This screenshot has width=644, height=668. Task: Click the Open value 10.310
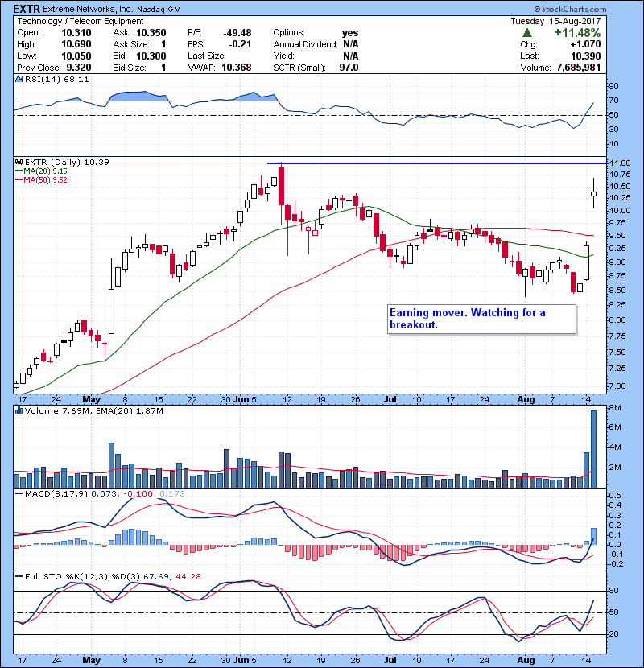pyautogui.click(x=76, y=33)
